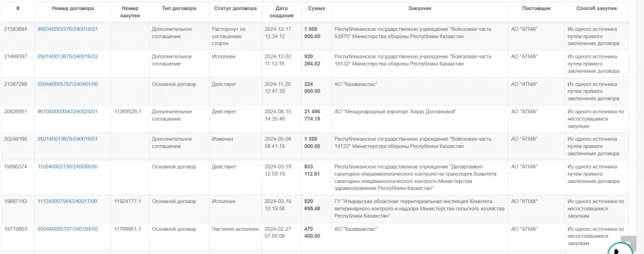Viewport: 644px width, 254px height.
Task: Click the Заказчик column header
Action: coord(419,9)
